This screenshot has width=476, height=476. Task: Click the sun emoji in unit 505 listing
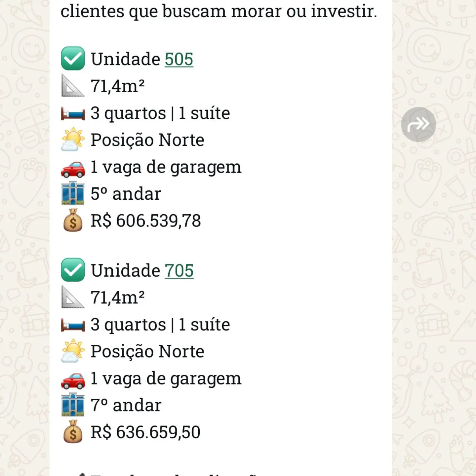(x=73, y=139)
